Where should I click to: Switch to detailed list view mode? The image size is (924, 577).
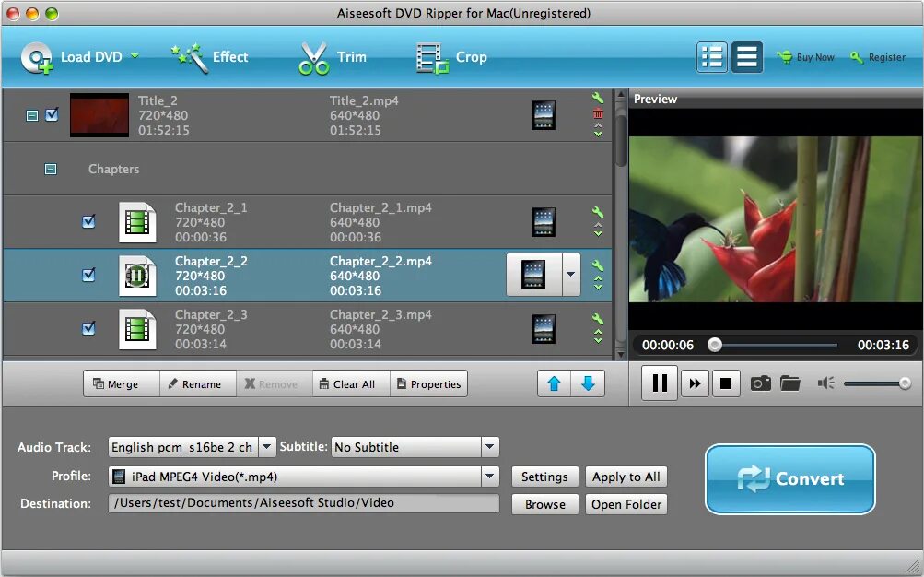click(712, 57)
